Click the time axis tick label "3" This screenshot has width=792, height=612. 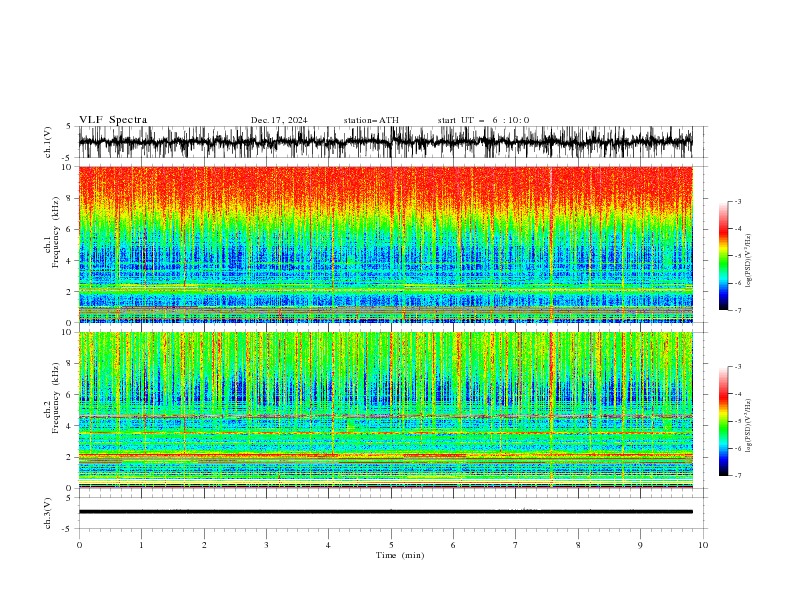point(266,545)
